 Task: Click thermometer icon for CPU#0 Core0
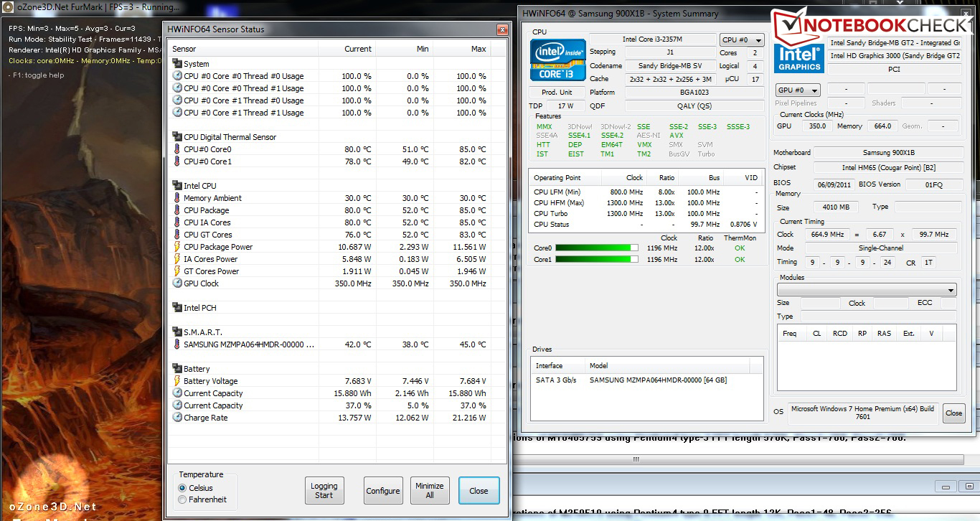[177, 149]
